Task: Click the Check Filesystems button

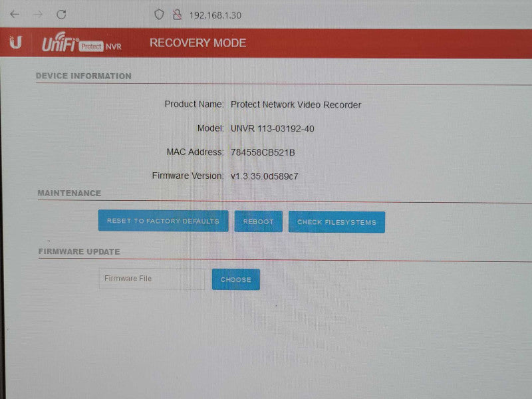Action: click(336, 222)
